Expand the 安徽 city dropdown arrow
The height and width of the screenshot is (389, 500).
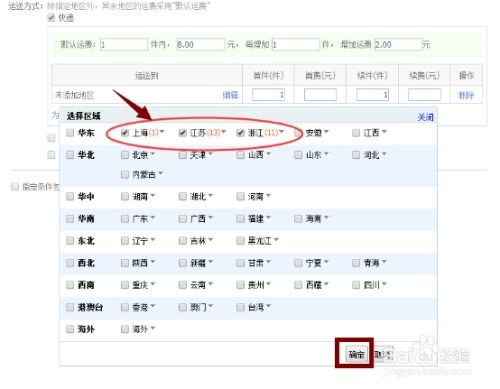[326, 132]
